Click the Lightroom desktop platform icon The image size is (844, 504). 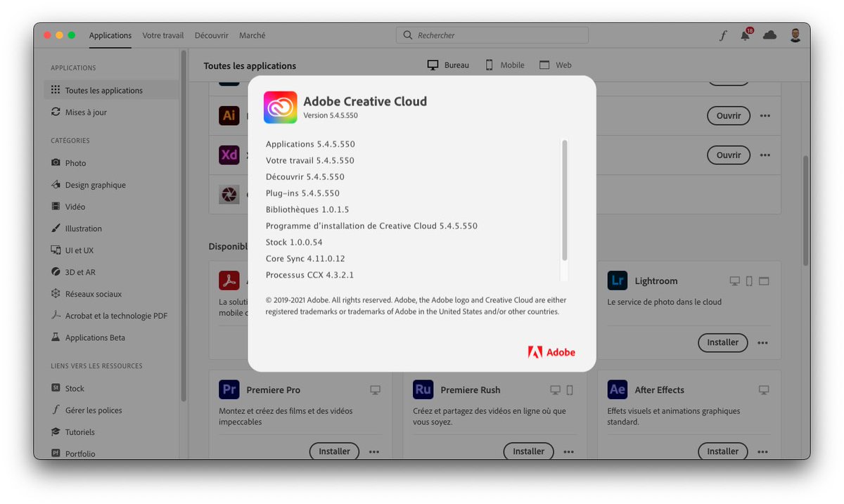(734, 281)
